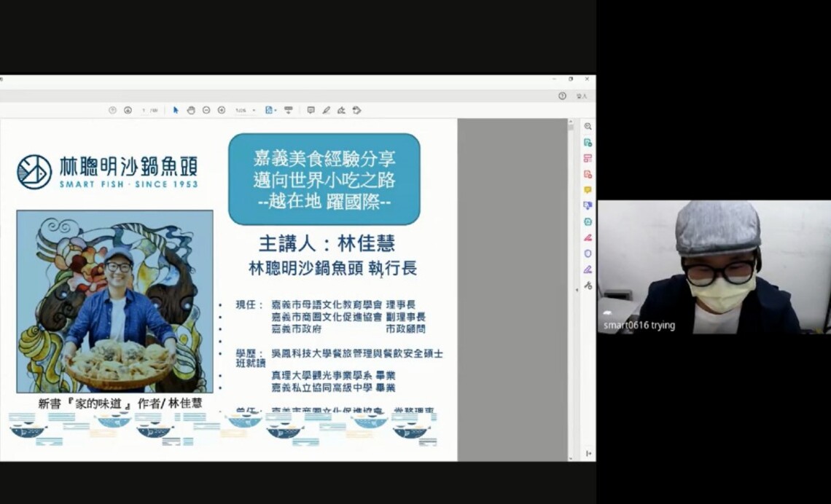This screenshot has width=831, height=504.
Task: Click the line 真理大學觀光事業學系 畢業
Action: coord(333,376)
